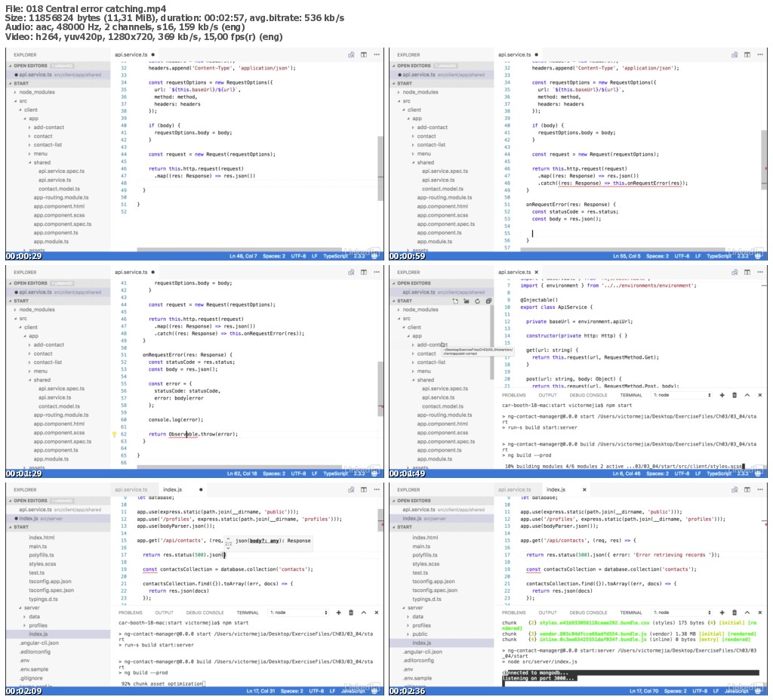Click editor vertical scrollbar in 00:00:29 frame
Viewport: 773px width, 700px height.
(380, 168)
